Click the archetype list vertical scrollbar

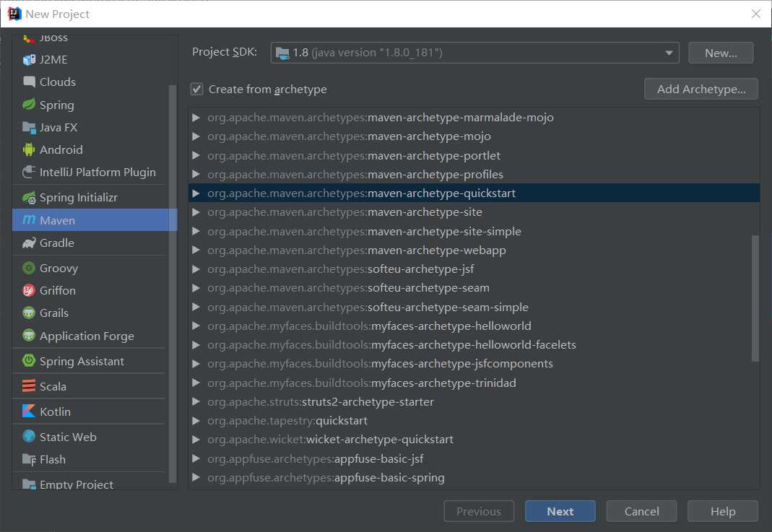pyautogui.click(x=755, y=298)
